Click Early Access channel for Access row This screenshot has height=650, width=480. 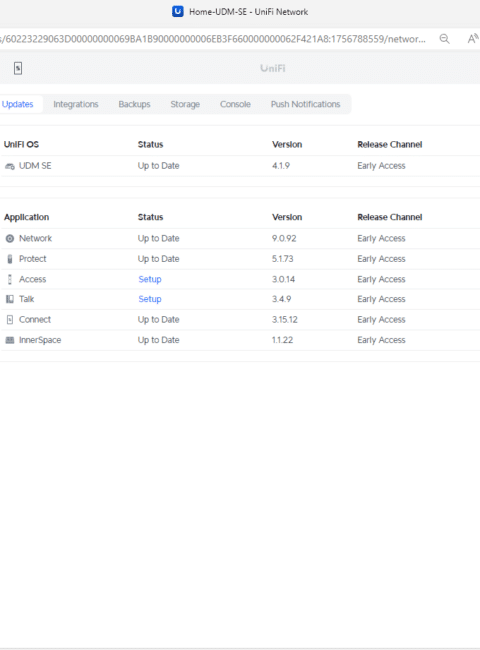[381, 279]
